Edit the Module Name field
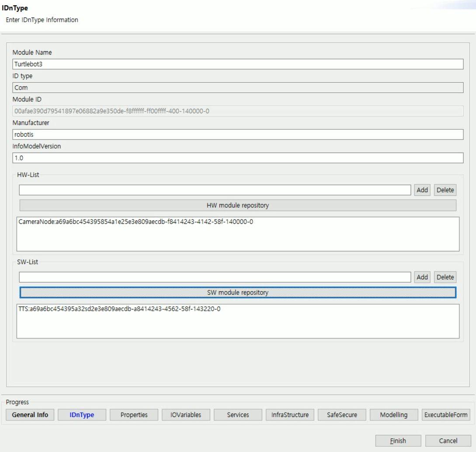 [x=238, y=63]
